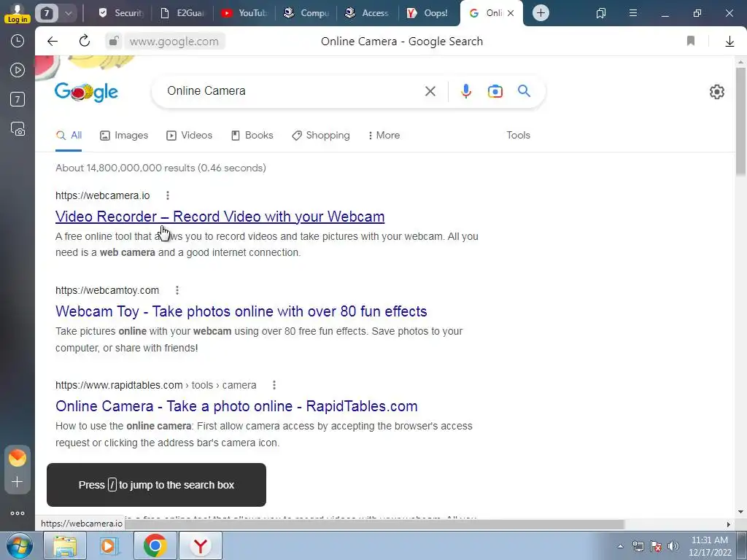Expand the tab group dropdown arrow
747x560 pixels.
(68, 13)
